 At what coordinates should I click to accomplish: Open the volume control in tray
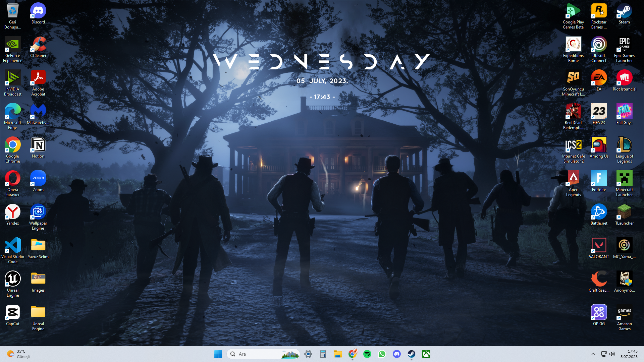tap(612, 354)
